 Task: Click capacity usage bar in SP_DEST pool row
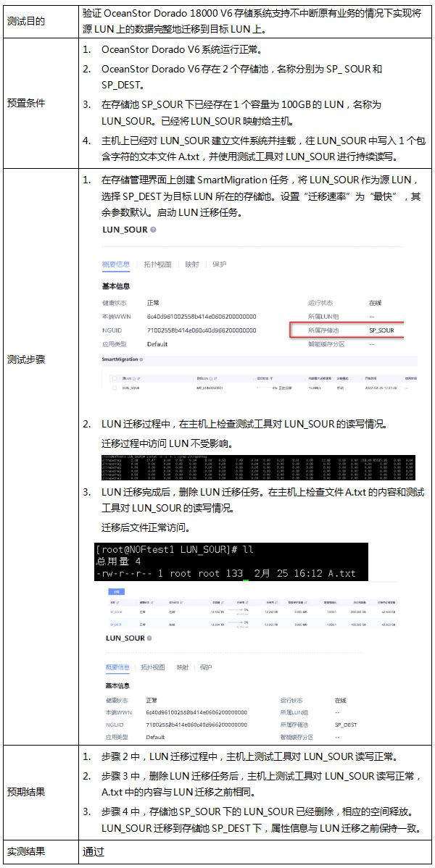236,624
